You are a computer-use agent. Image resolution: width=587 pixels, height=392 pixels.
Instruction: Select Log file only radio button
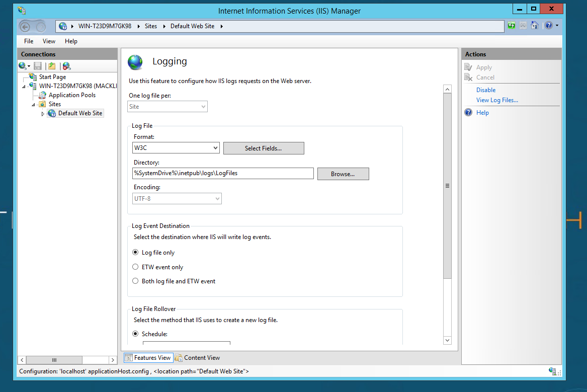pyautogui.click(x=135, y=252)
